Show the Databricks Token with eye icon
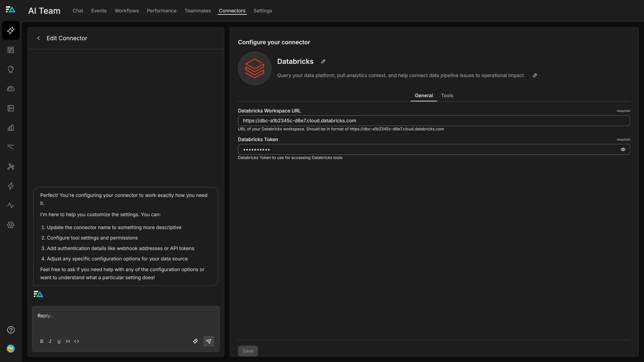Screen dimensions: 644x362 (623, 149)
